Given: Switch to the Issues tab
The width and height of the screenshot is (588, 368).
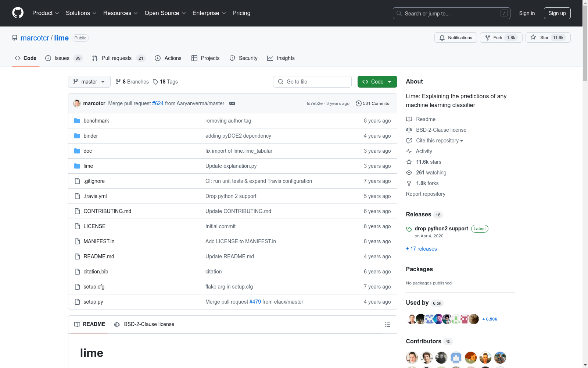Looking at the screenshot, I should coord(64,58).
